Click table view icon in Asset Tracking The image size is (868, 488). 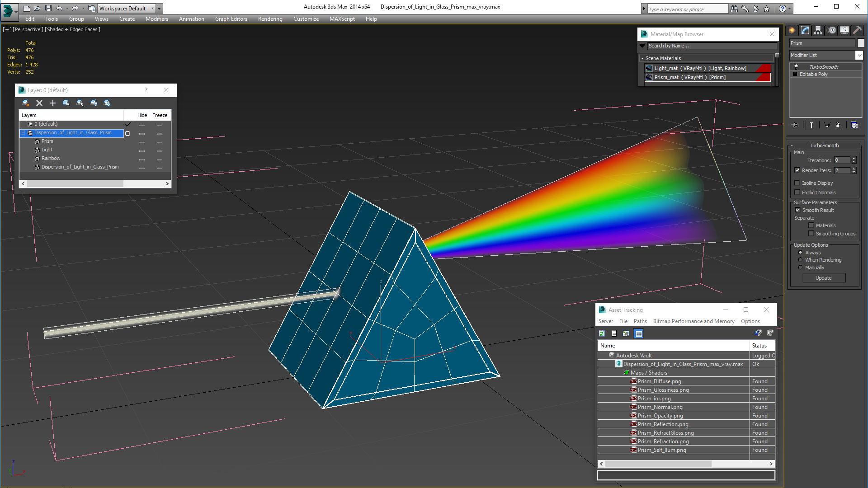(x=638, y=333)
